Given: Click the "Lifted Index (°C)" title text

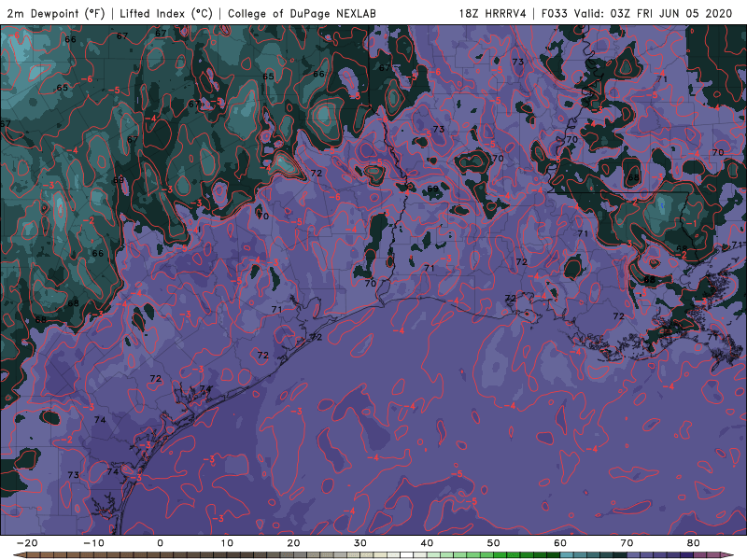Looking at the screenshot, I should click(166, 13).
